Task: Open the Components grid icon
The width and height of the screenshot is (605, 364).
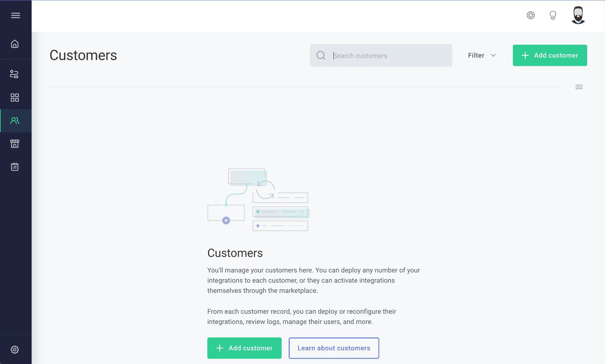Action: click(15, 97)
